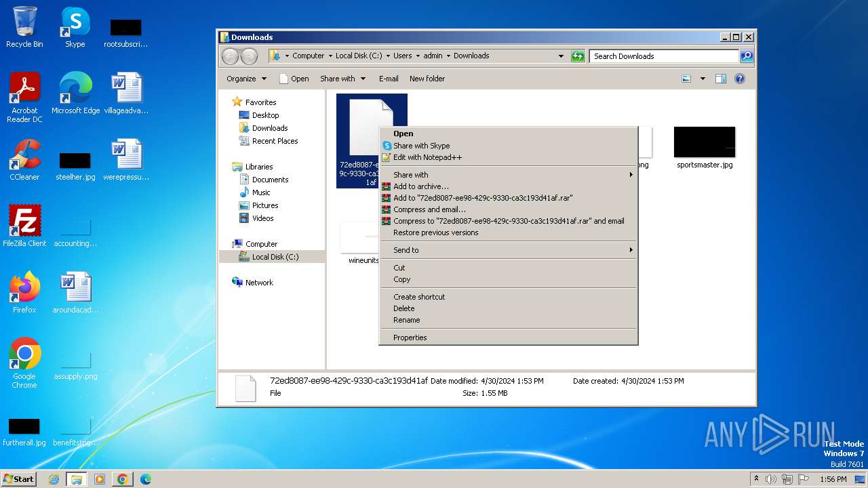Open the aroundacad Word document icon
Screen dimensions: 868x488
75,293
